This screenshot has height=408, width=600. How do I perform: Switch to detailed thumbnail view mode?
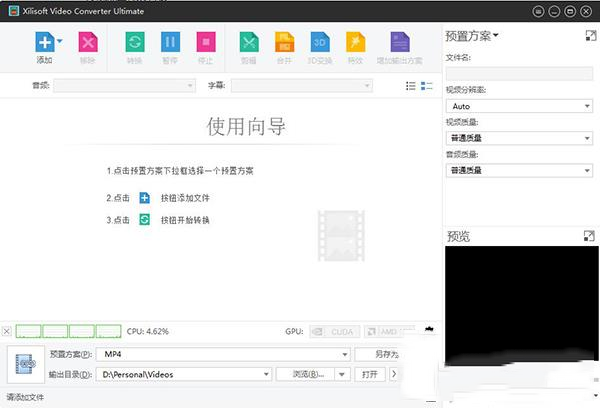[427, 86]
